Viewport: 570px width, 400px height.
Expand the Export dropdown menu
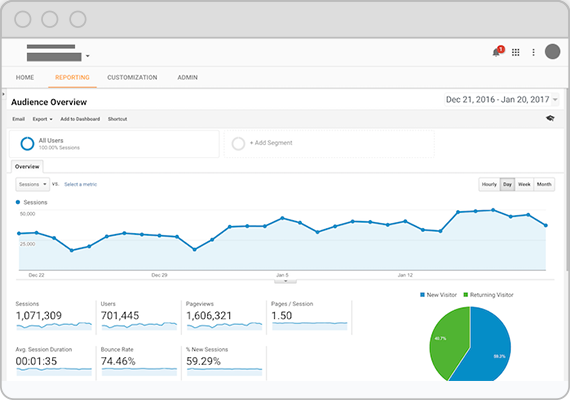43,119
